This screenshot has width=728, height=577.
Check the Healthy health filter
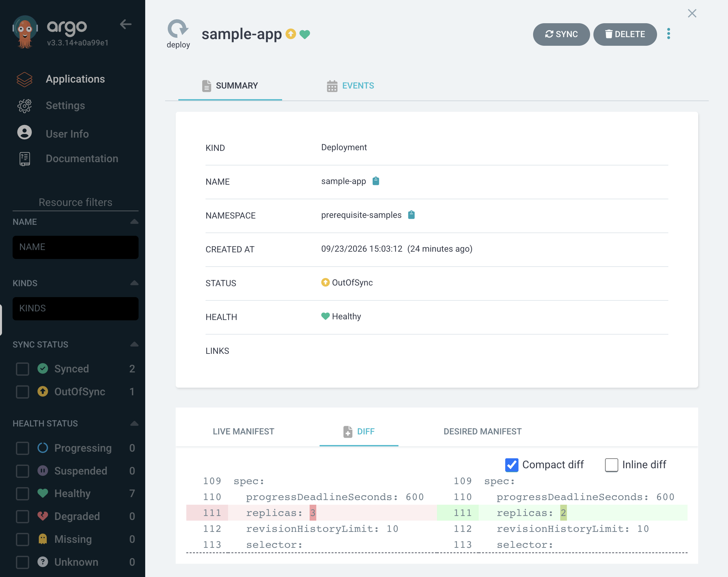coord(23,493)
